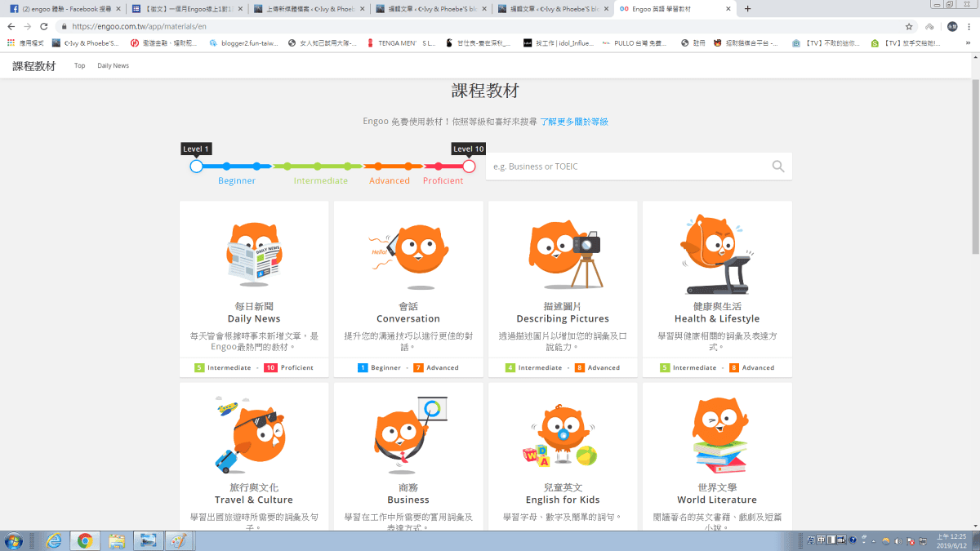Click Daily News in the top navigation
Screen dimensions: 980x551
click(113, 65)
